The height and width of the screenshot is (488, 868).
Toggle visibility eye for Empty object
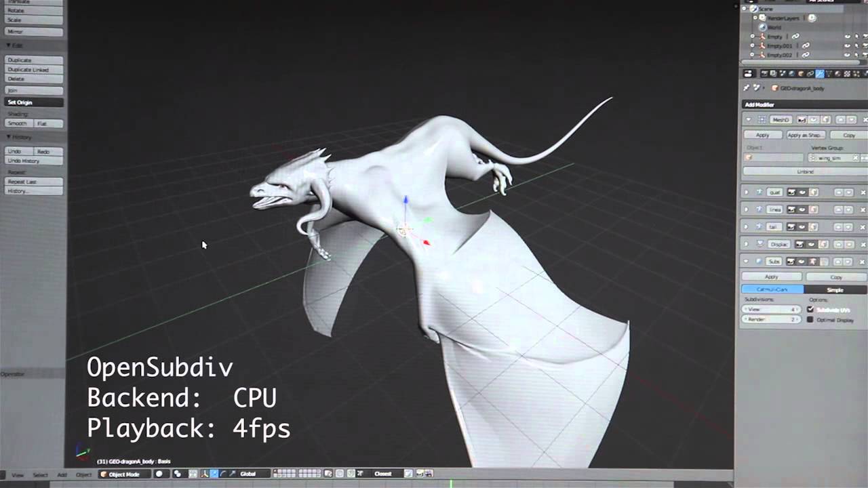click(x=847, y=37)
